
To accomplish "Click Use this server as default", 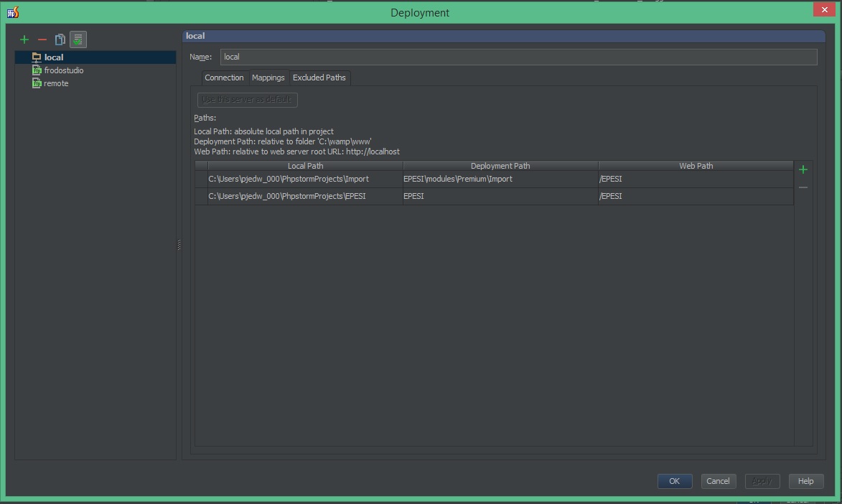I will 247,99.
